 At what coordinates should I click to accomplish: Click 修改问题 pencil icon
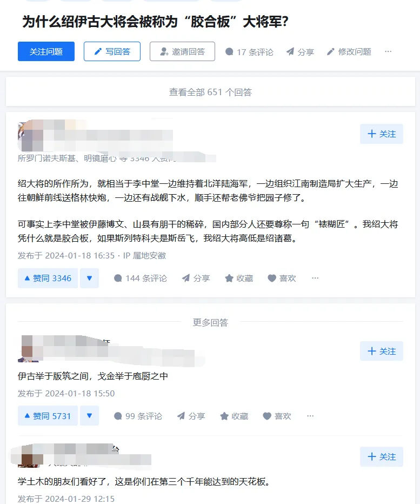click(x=331, y=52)
